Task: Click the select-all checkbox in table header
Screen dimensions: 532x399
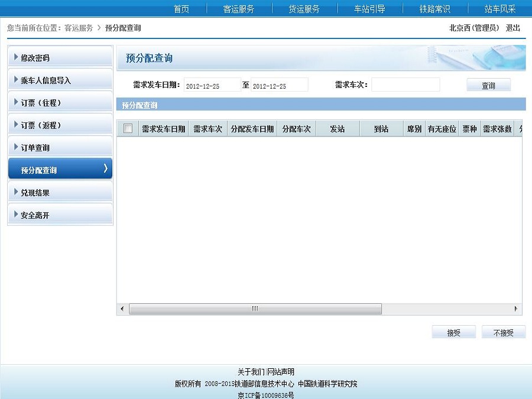Action: coord(128,129)
